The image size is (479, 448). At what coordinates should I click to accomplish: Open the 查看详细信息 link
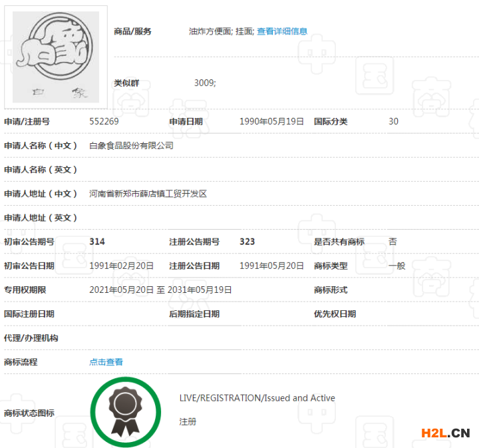[282, 31]
